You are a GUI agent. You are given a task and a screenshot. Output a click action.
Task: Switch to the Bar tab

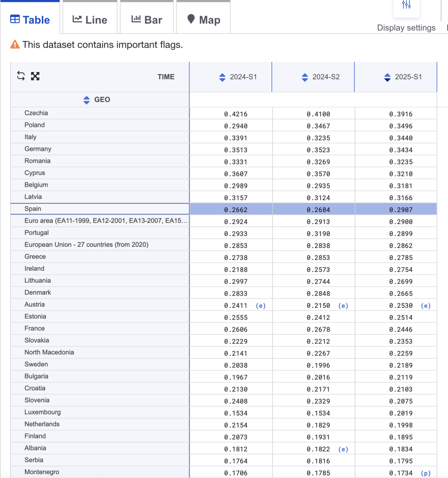147,20
